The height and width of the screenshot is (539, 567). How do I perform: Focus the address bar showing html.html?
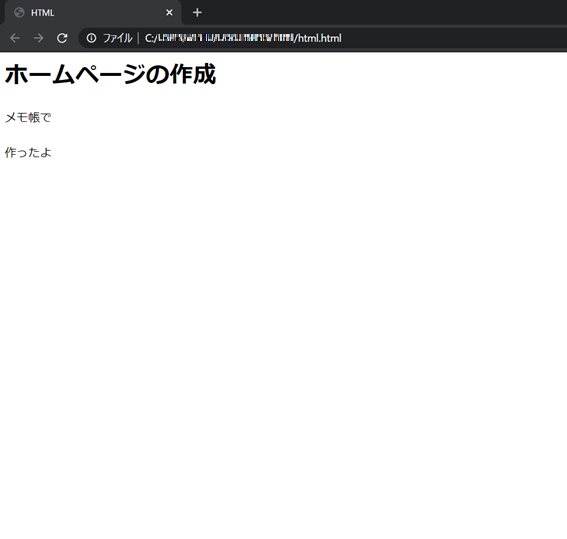323,38
